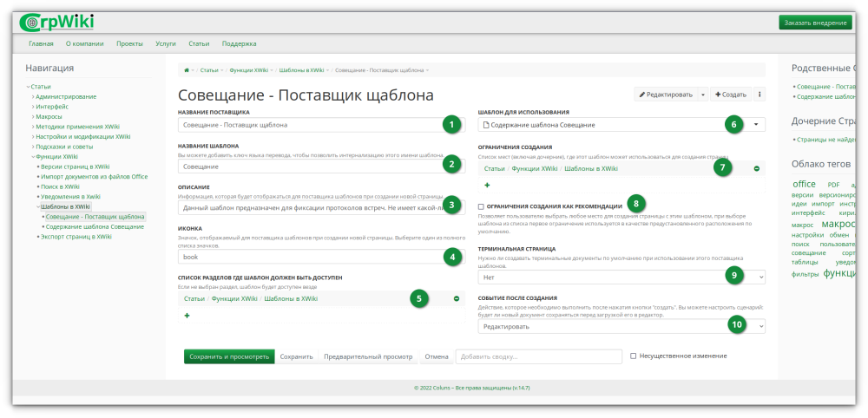This screenshot has height=418, width=868.
Task: Open breadcrumb dropdown after Шаблоны в XWiki
Action: click(328, 71)
